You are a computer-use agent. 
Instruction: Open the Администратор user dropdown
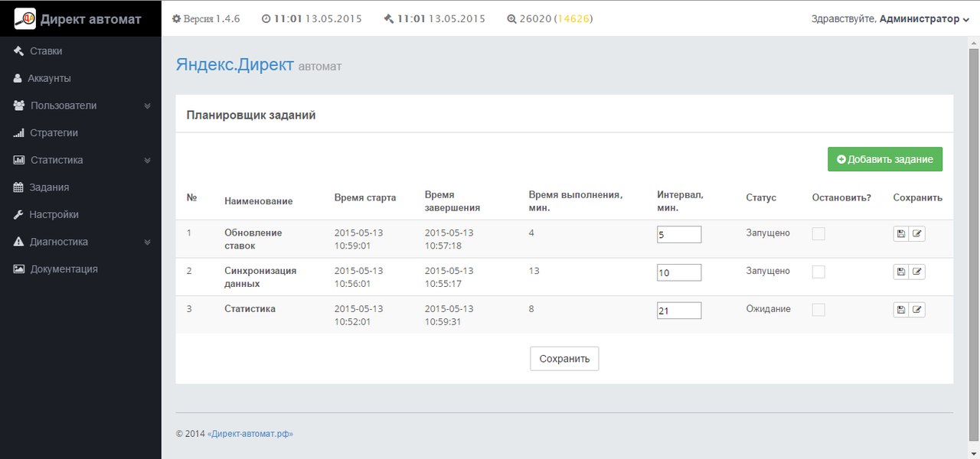(924, 19)
